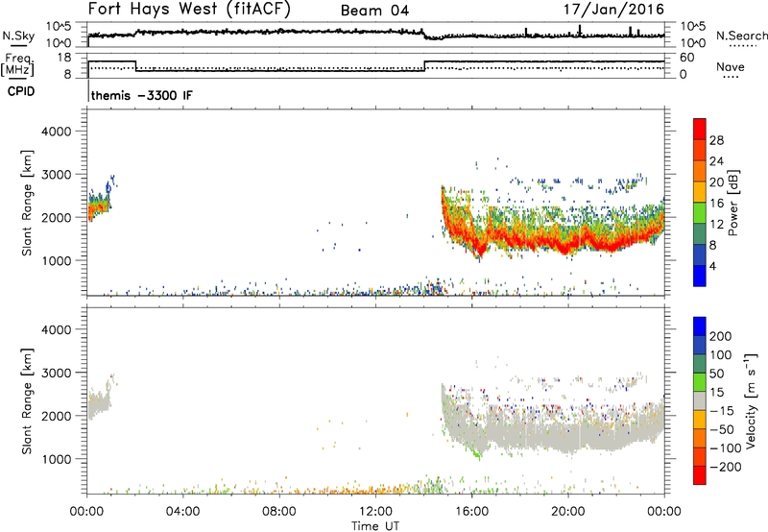Viewport: 768px width, 532px height.
Task: Click the 28 tick on Power colorbar
Action: pos(716,140)
